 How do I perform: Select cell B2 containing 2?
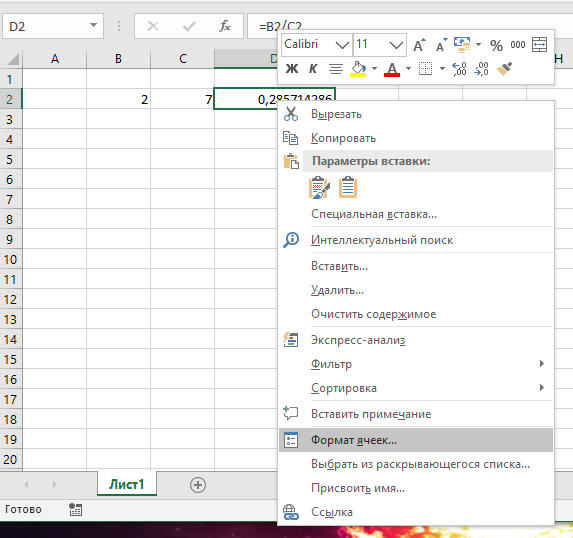[118, 99]
